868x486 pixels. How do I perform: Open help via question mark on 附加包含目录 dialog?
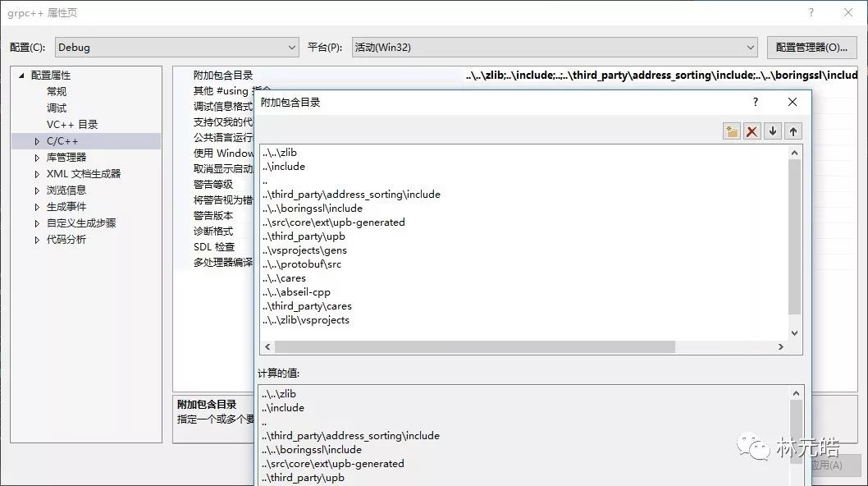[754, 102]
